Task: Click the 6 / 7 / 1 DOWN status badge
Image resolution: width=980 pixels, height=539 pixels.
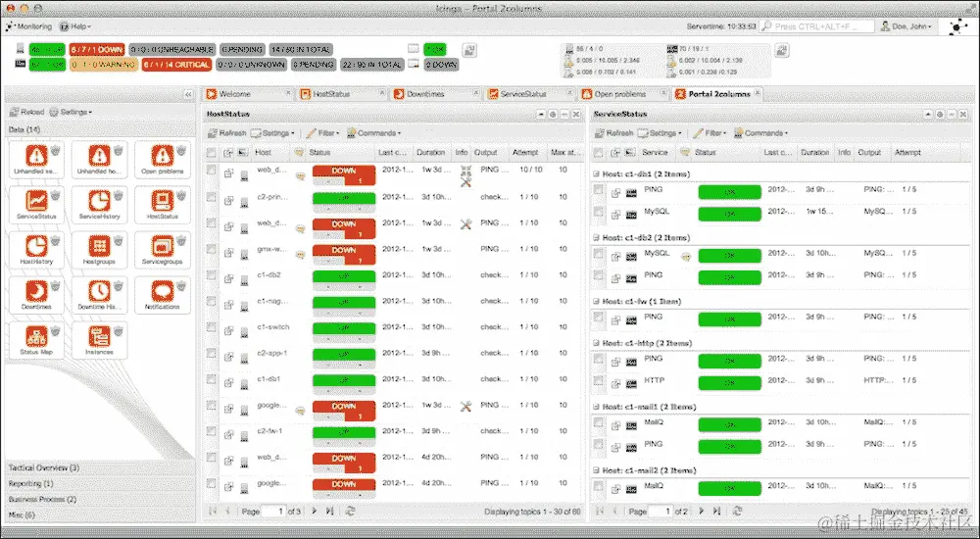Action: point(97,49)
